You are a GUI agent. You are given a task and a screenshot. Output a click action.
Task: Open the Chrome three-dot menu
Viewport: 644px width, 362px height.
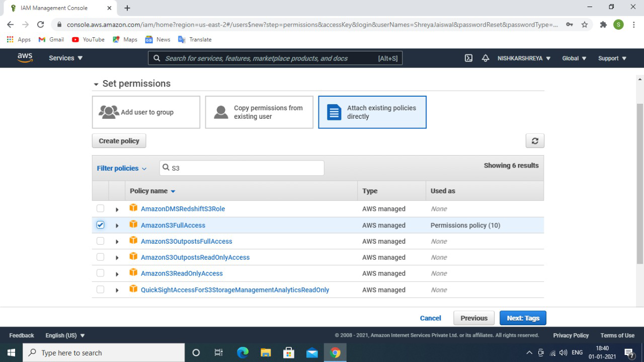click(634, 25)
